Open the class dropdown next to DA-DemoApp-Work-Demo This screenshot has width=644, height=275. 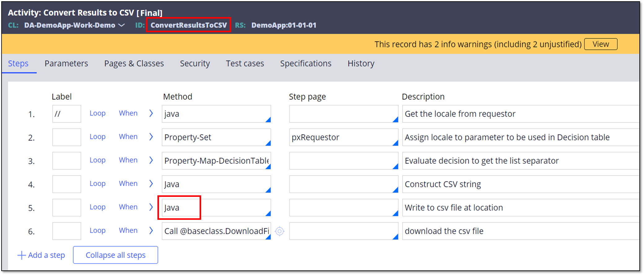tap(122, 25)
